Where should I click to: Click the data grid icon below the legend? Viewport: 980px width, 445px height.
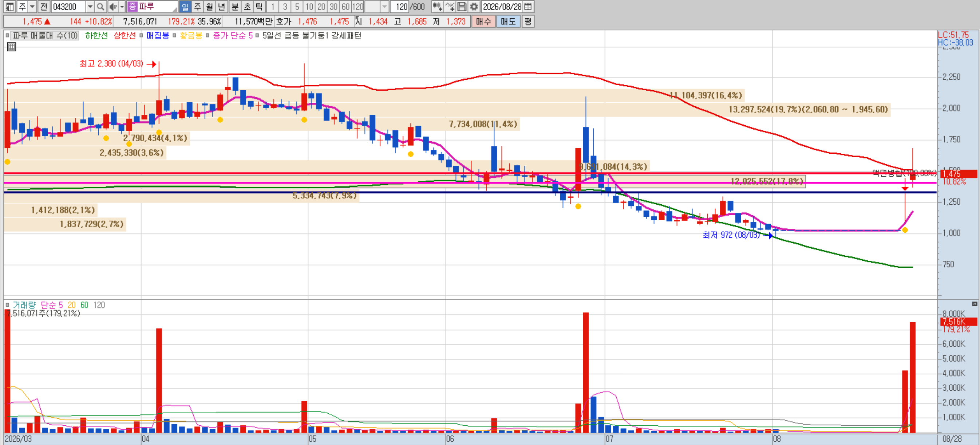[12, 47]
